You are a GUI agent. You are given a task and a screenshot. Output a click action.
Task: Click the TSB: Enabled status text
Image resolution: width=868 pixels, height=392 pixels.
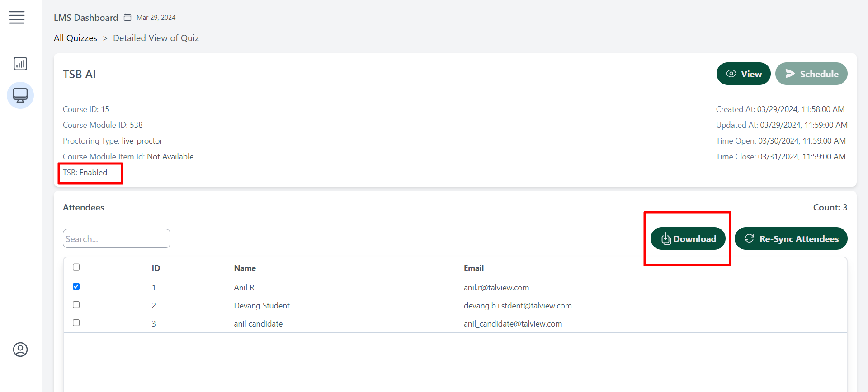(85, 173)
